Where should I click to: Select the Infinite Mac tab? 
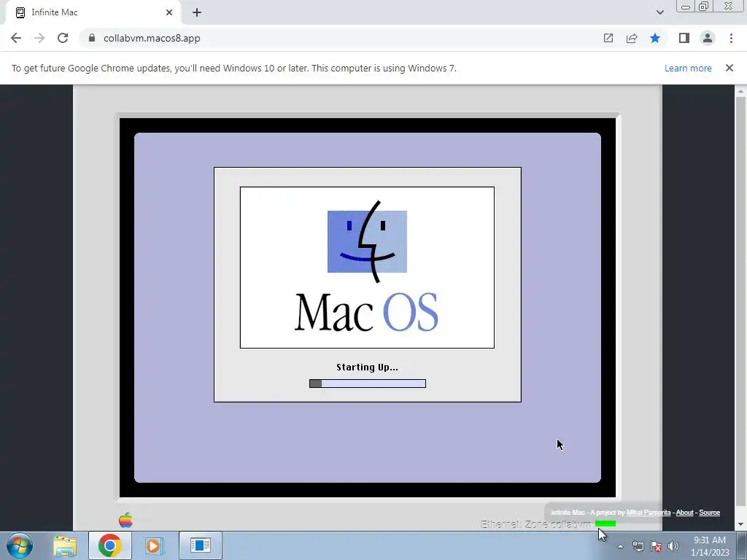(x=93, y=12)
